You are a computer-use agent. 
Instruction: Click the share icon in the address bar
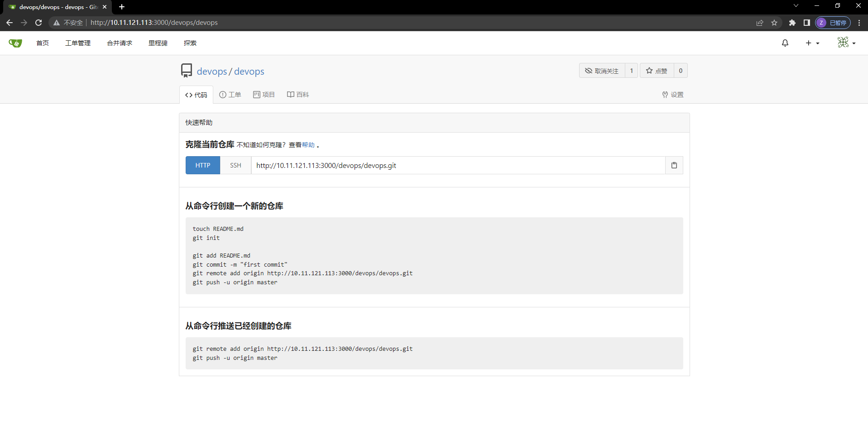point(760,22)
